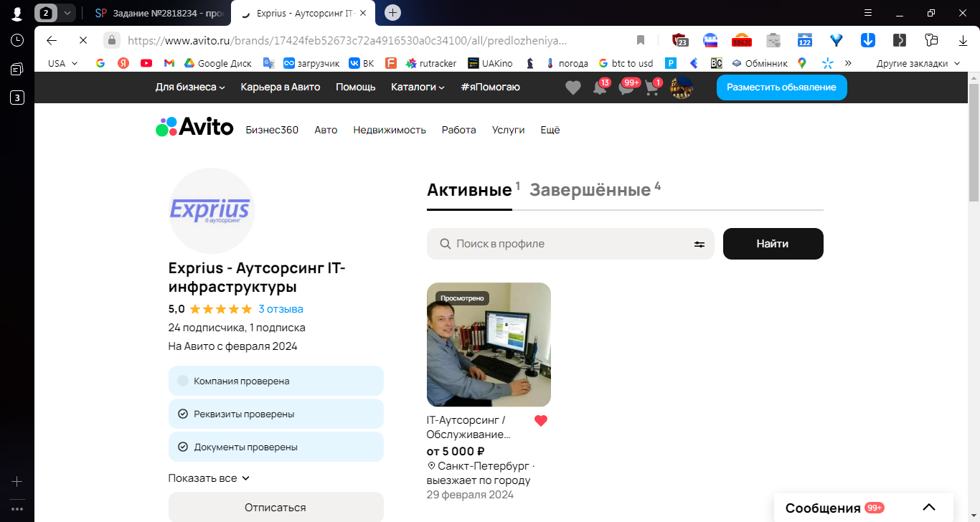Open the VK bookmark
The image size is (980, 522).
[362, 63]
